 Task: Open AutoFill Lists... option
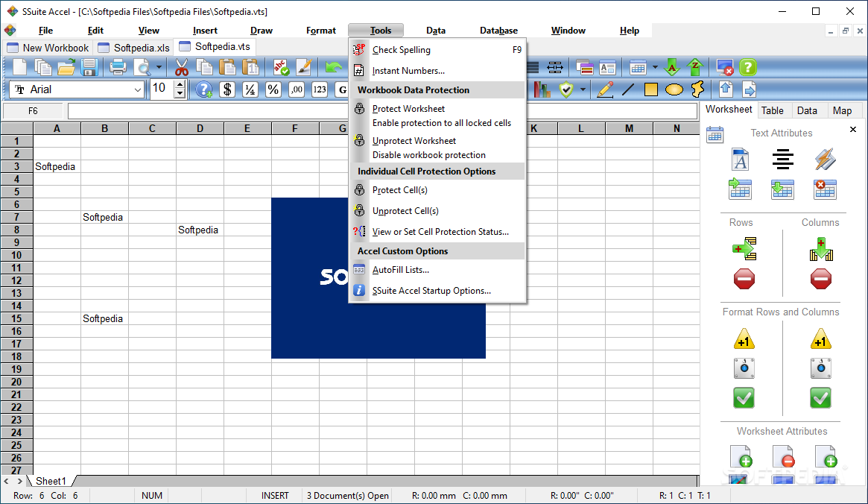click(x=437, y=270)
